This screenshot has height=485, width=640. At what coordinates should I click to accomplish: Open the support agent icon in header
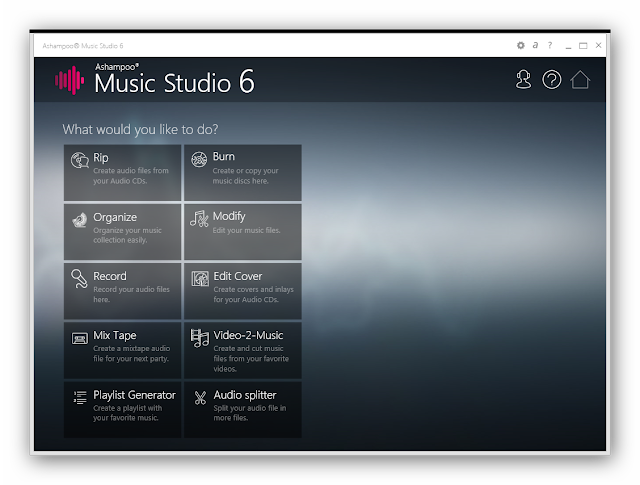(x=523, y=80)
